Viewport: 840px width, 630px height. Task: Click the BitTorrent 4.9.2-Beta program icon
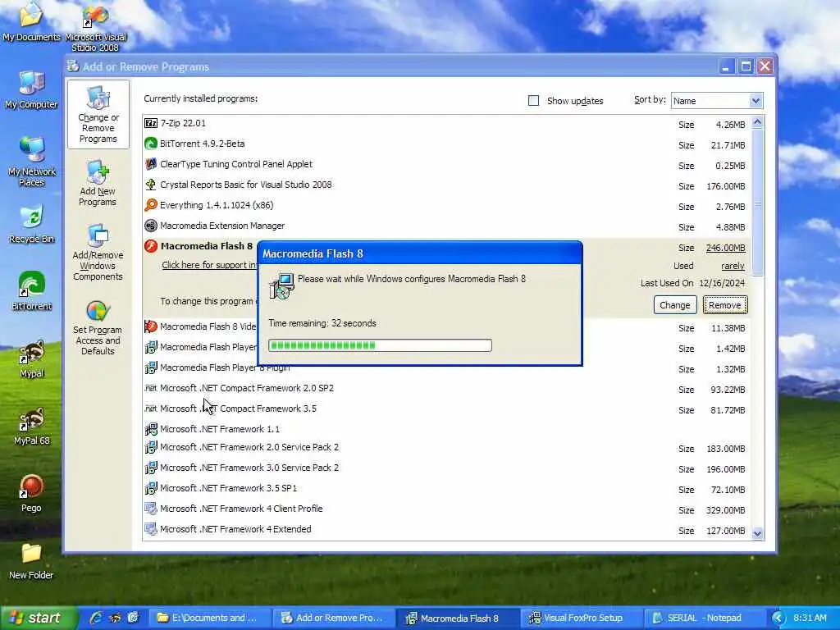pos(151,144)
